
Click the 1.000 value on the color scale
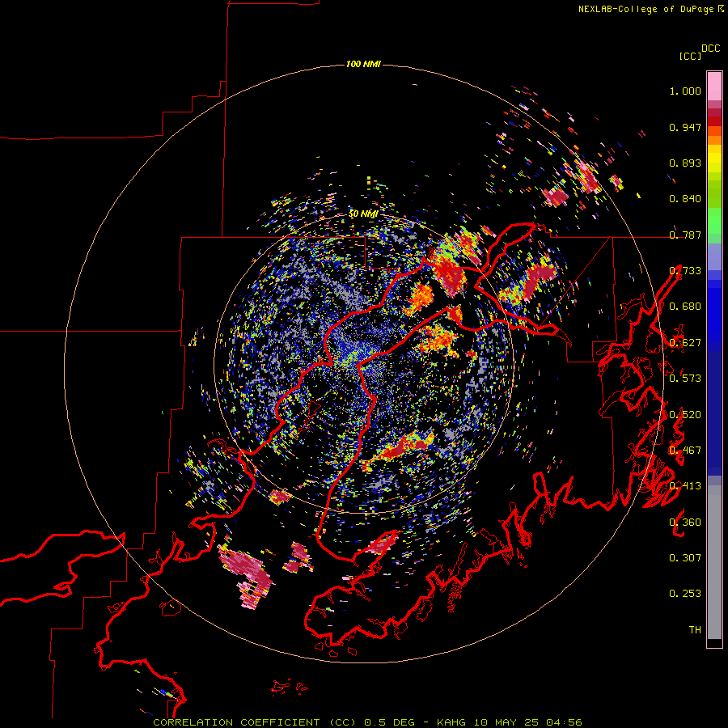(x=685, y=91)
